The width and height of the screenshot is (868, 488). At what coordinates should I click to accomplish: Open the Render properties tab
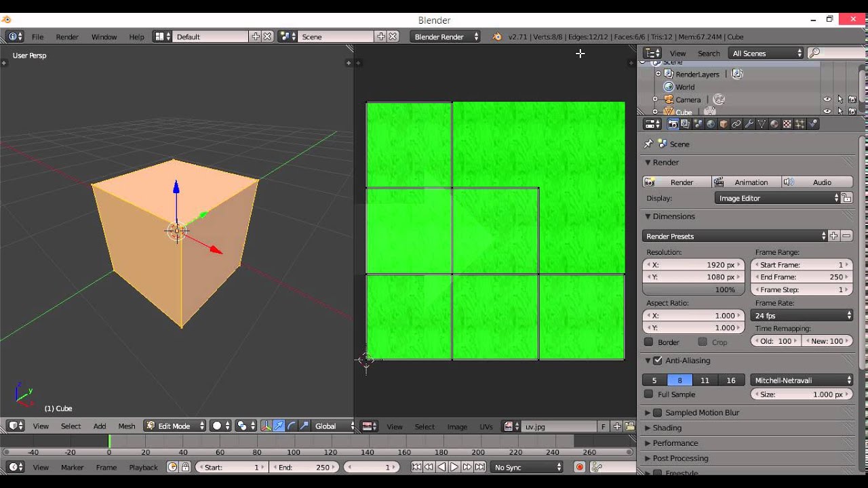(x=673, y=124)
